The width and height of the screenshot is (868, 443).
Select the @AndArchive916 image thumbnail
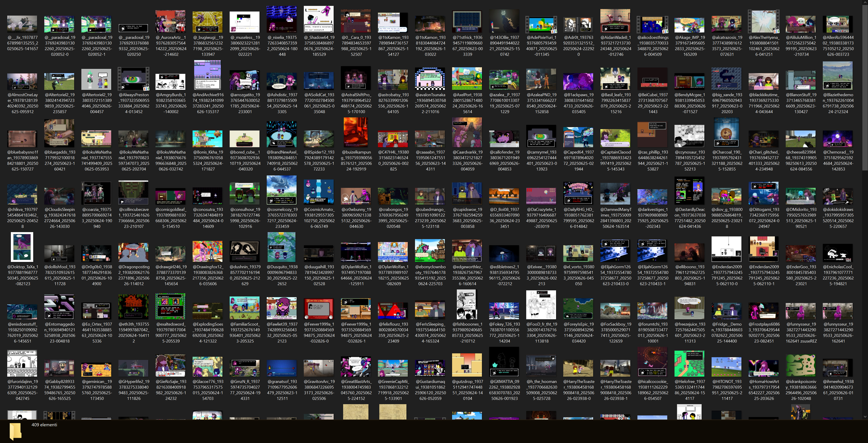coord(208,75)
